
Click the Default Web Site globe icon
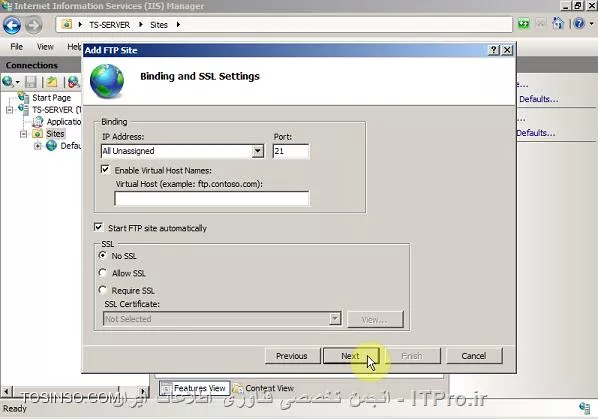[x=51, y=146]
